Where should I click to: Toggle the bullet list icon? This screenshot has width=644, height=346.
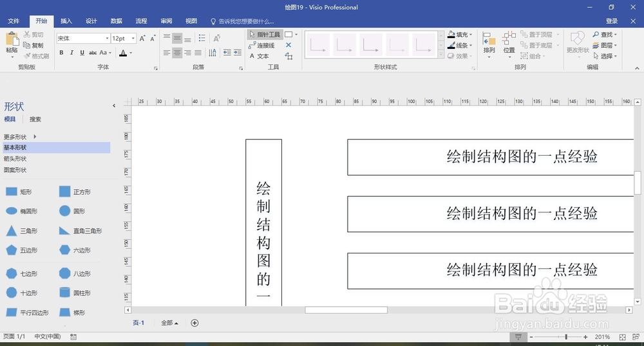(x=202, y=38)
